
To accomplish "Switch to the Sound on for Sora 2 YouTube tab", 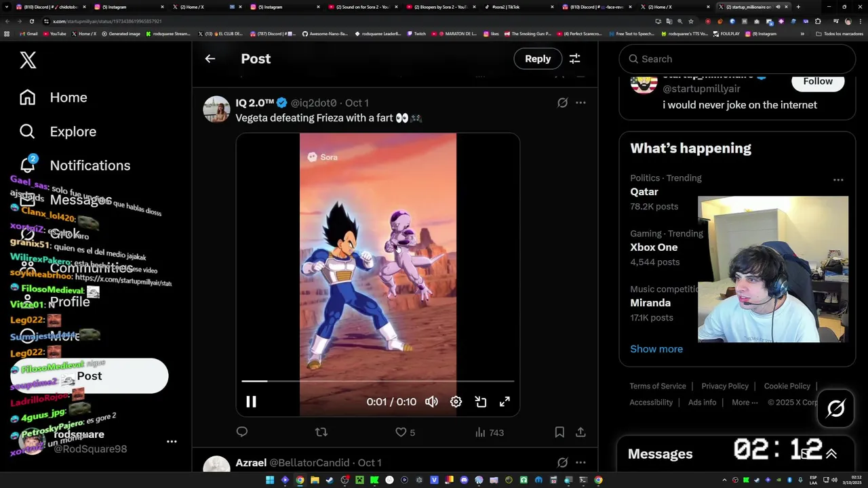I will tap(359, 7).
